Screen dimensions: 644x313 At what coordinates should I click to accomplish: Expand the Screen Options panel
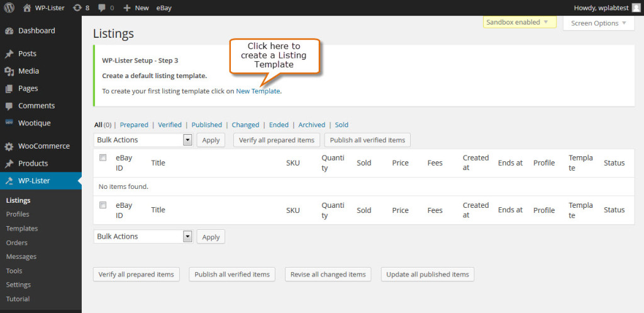coord(599,23)
